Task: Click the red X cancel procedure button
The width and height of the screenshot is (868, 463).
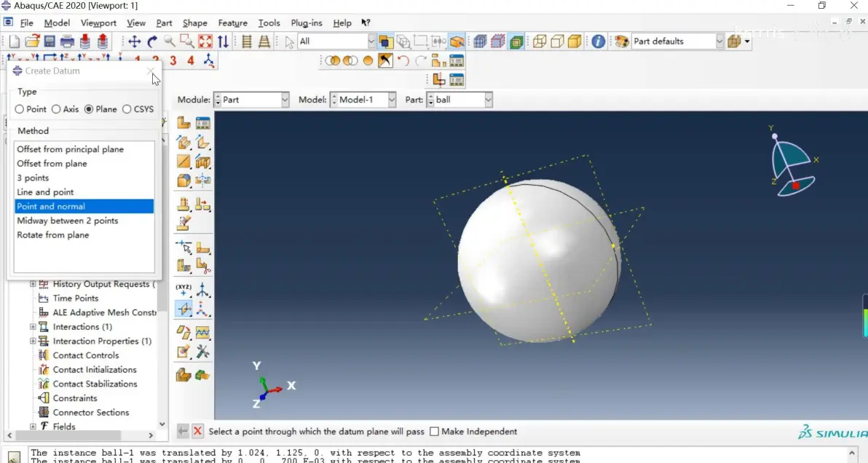Action: pos(197,432)
